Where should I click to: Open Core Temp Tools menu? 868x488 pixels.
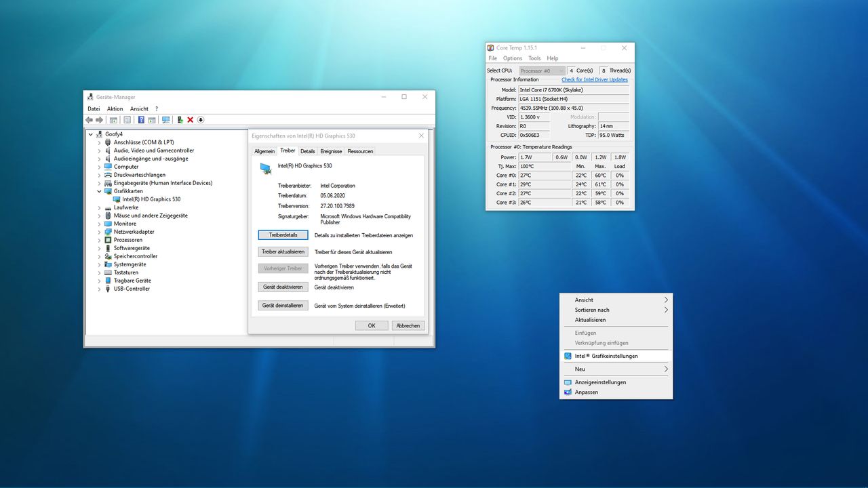pyautogui.click(x=535, y=58)
